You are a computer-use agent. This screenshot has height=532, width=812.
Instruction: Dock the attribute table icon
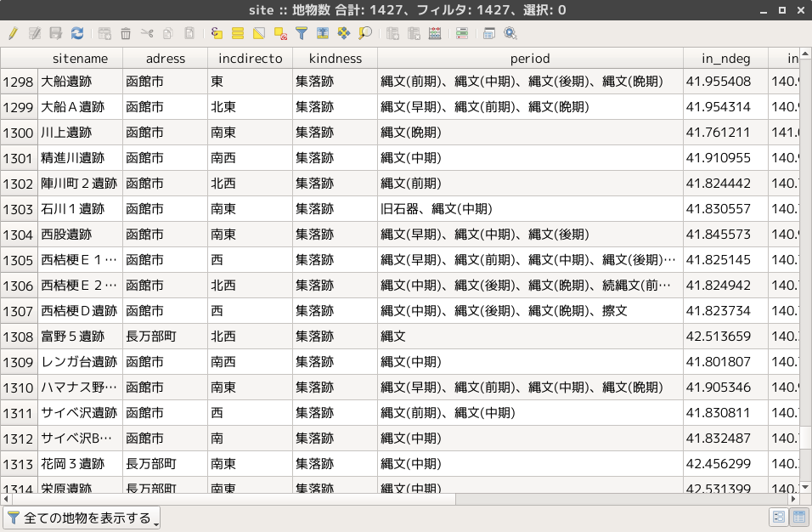coord(489,34)
